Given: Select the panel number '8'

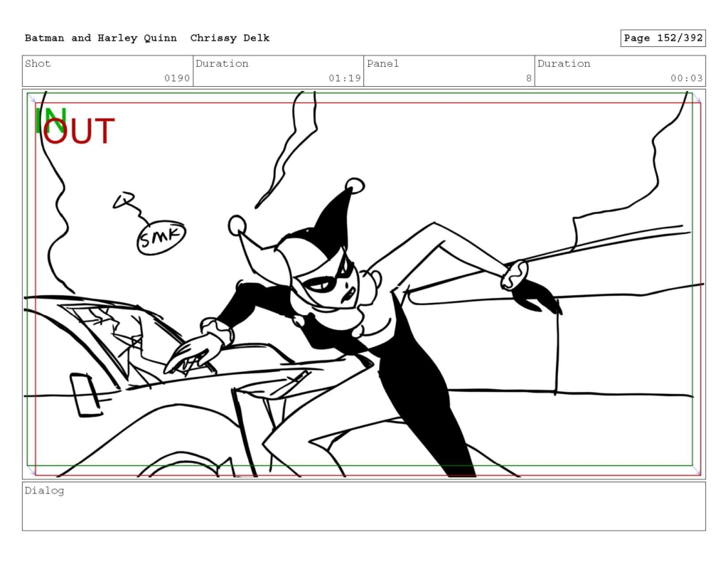Looking at the screenshot, I should (529, 78).
